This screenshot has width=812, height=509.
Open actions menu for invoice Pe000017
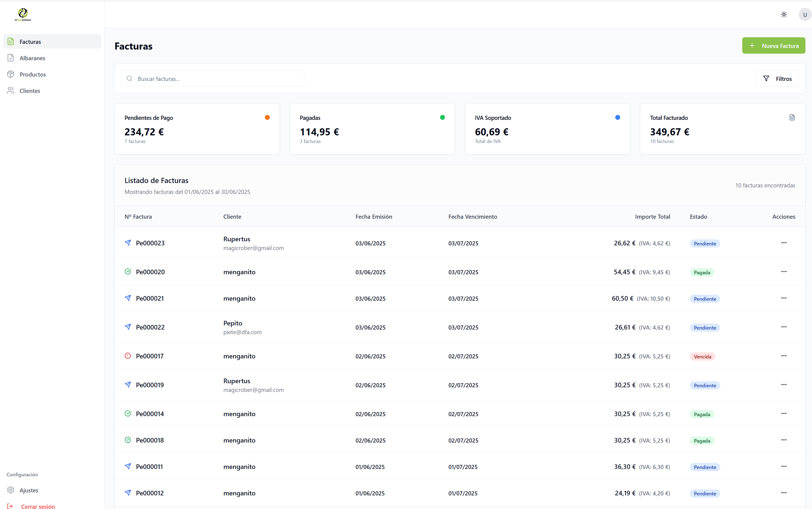point(784,355)
